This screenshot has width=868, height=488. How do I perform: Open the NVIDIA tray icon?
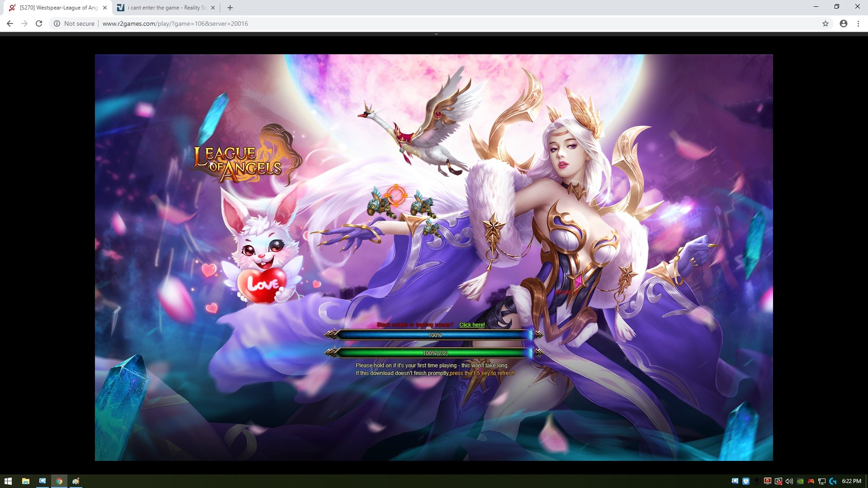(x=800, y=481)
